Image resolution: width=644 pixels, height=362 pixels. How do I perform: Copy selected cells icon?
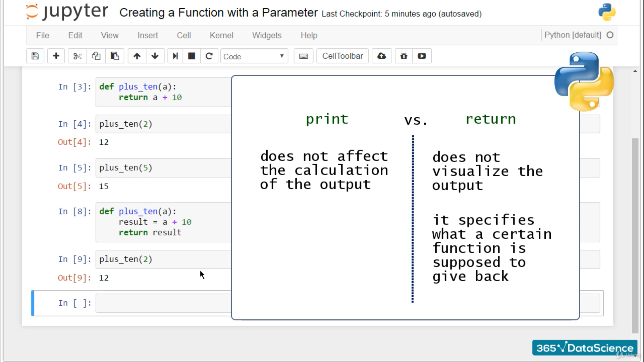pos(96,56)
